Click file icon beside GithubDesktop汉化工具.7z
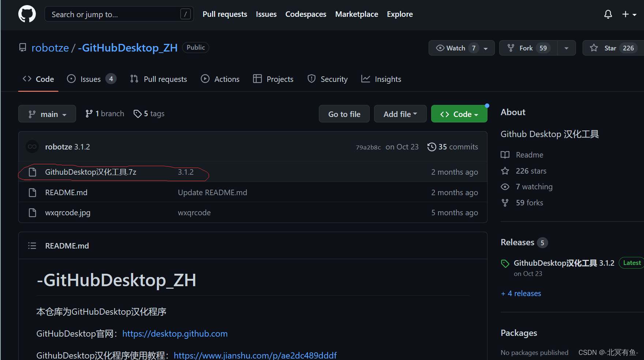The image size is (644, 360). [x=33, y=172]
